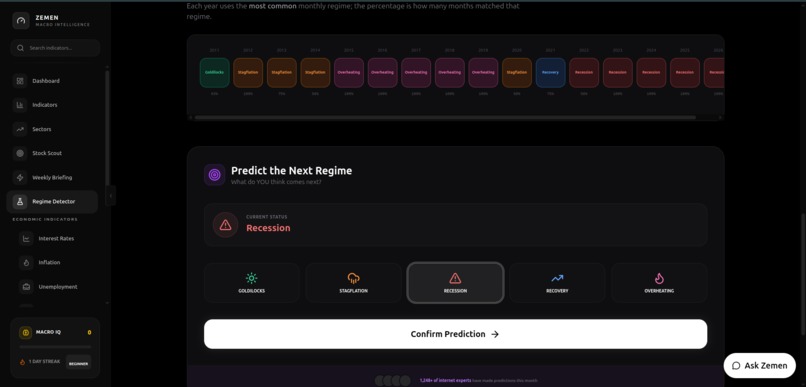
Task: Choose Recession as the next regime
Action: coord(455,283)
